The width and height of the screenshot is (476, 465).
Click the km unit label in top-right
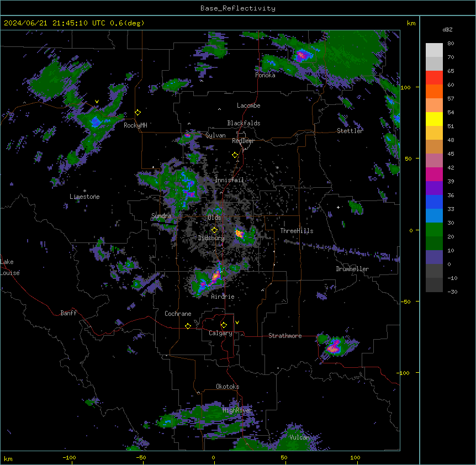[411, 23]
